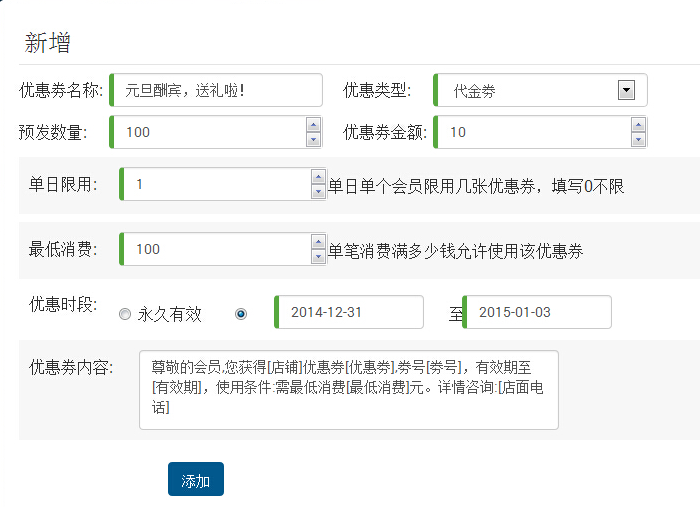Image resolution: width=700 pixels, height=507 pixels.
Task: Focus the 最低消费 number input
Action: click(215, 249)
